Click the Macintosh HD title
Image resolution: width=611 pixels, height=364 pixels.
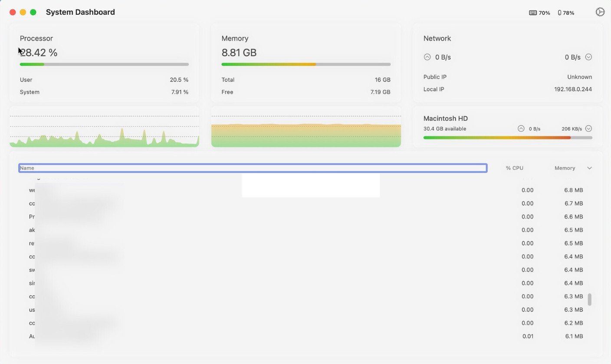[x=446, y=118]
